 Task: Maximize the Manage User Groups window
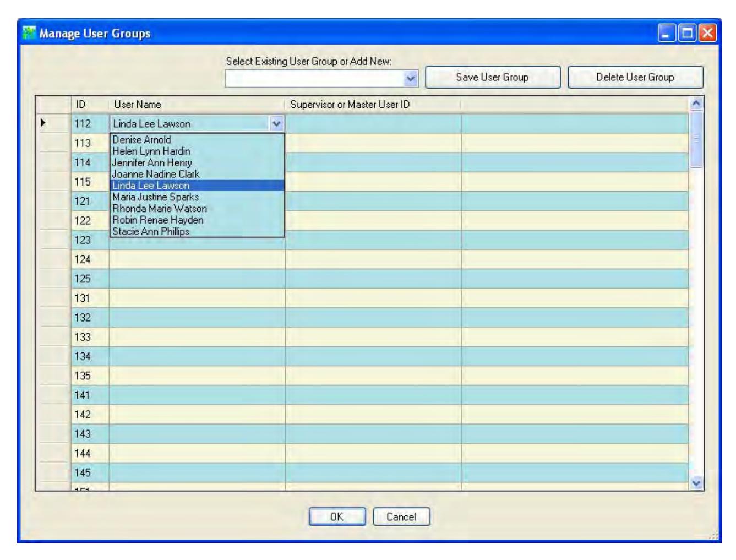pos(688,33)
